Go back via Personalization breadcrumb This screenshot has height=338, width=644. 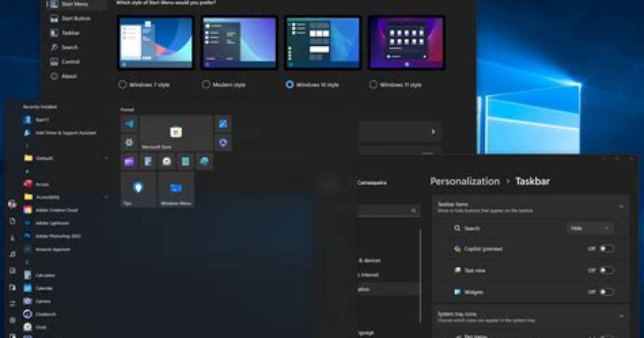[x=465, y=181]
